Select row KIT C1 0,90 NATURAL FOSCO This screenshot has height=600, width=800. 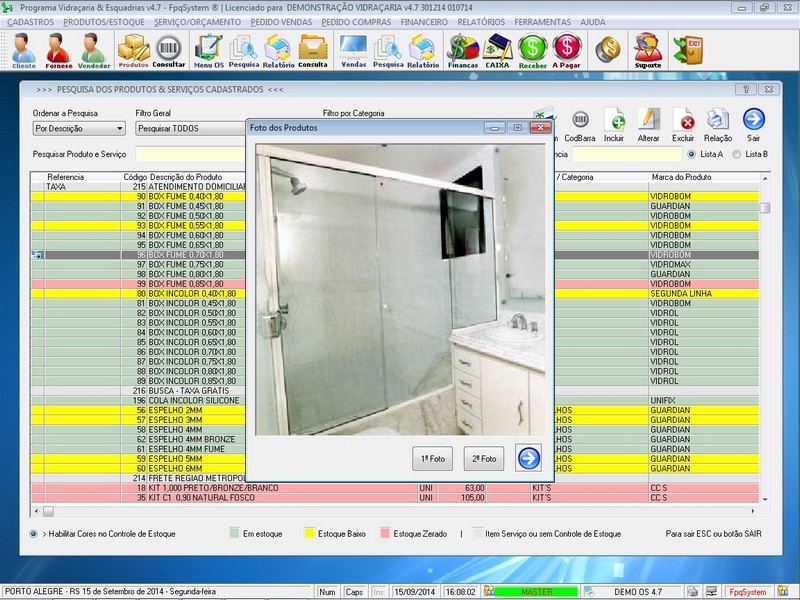[395, 497]
